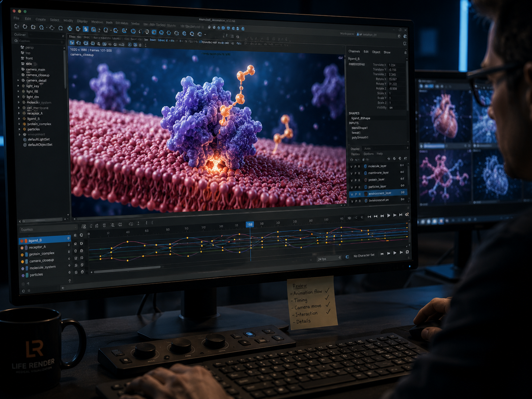532x399 pixels.
Task: Toggle the R flag on molecule_layer
Action: pos(359,167)
